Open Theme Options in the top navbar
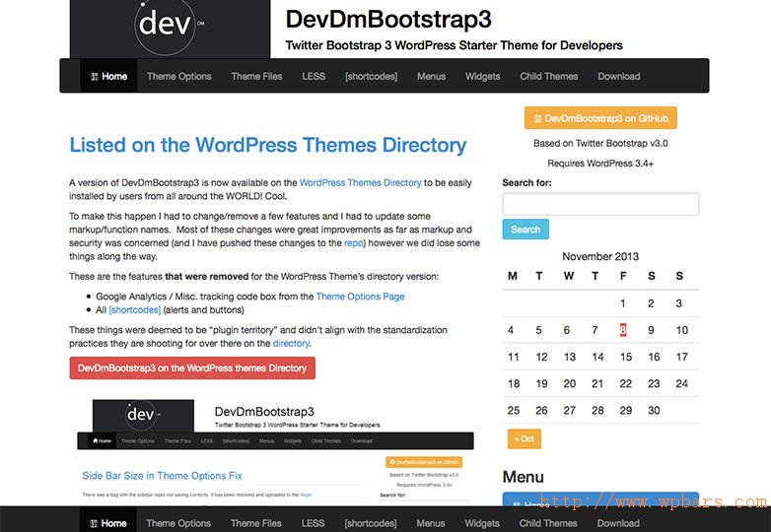The height and width of the screenshot is (532, 771). pyautogui.click(x=178, y=77)
